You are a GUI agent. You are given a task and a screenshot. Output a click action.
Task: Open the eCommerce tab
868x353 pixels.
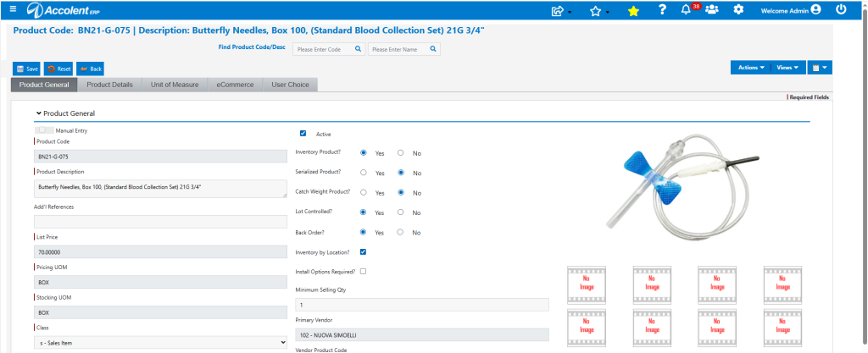235,85
